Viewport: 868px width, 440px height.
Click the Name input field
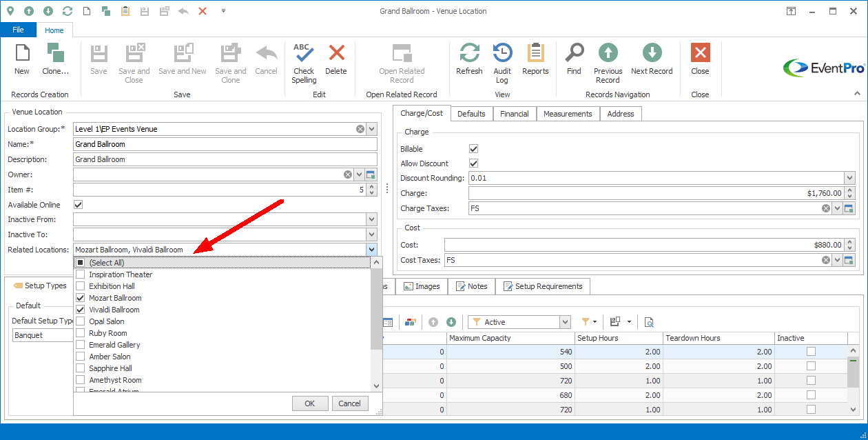point(225,144)
